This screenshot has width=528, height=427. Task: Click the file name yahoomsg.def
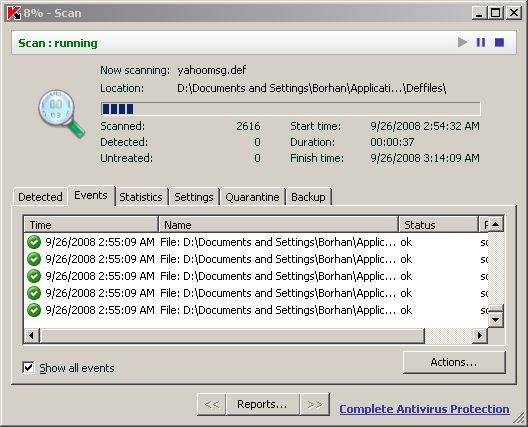coord(212,70)
